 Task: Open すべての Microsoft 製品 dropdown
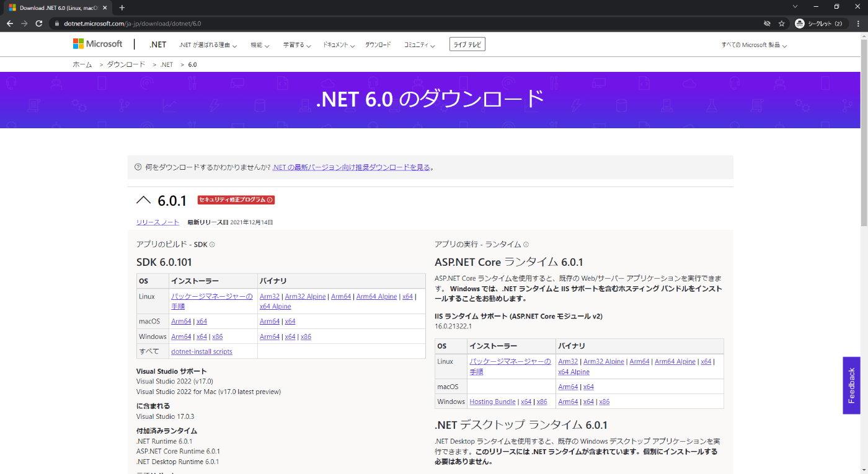coord(754,45)
